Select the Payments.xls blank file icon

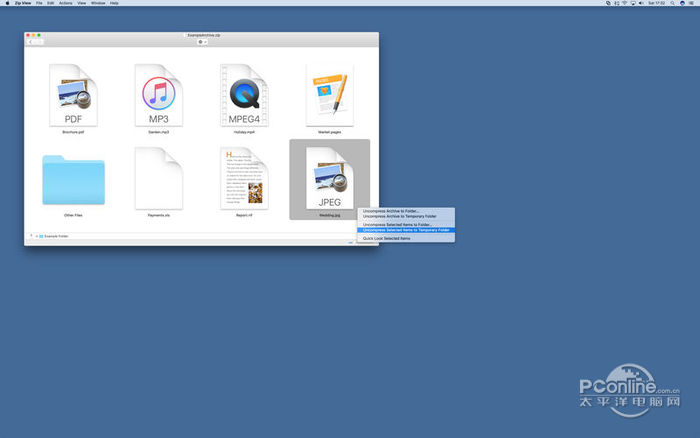[x=158, y=179]
